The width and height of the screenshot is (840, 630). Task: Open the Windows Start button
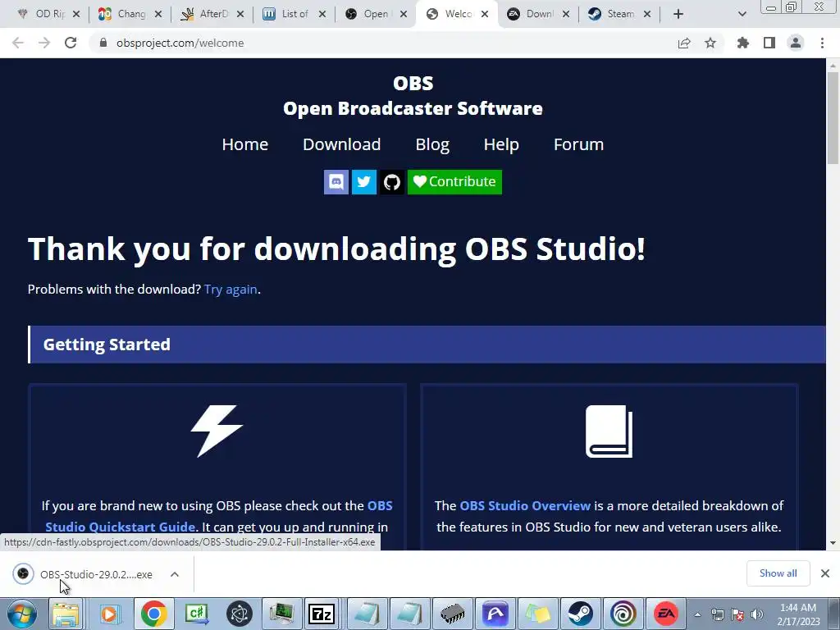coord(22,614)
